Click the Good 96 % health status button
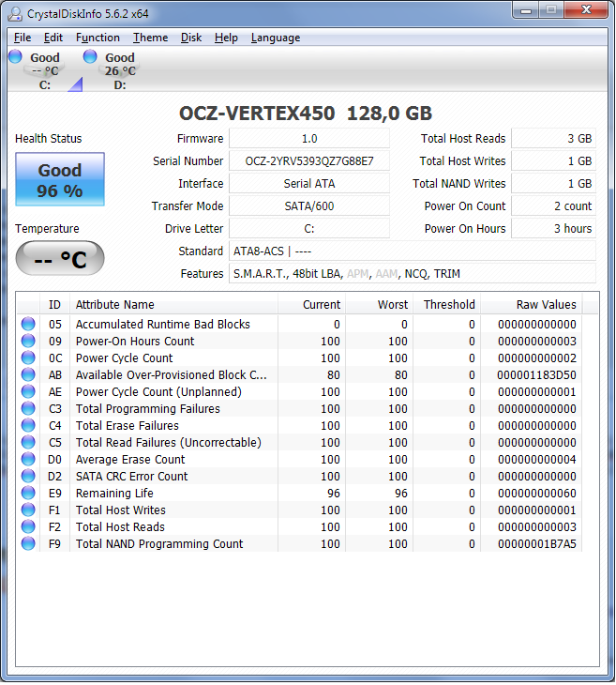 click(60, 179)
